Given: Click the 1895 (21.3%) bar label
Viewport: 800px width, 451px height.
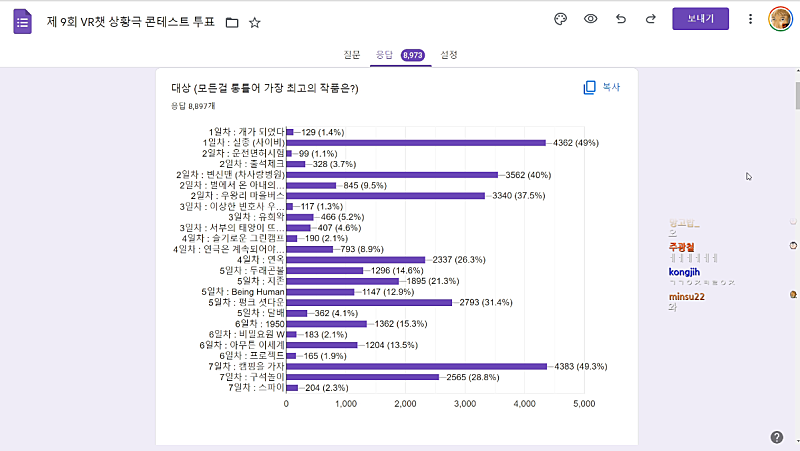Looking at the screenshot, I should (x=432, y=281).
